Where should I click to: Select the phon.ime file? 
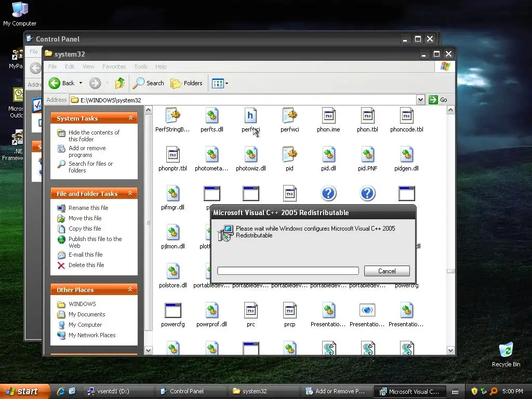328,119
